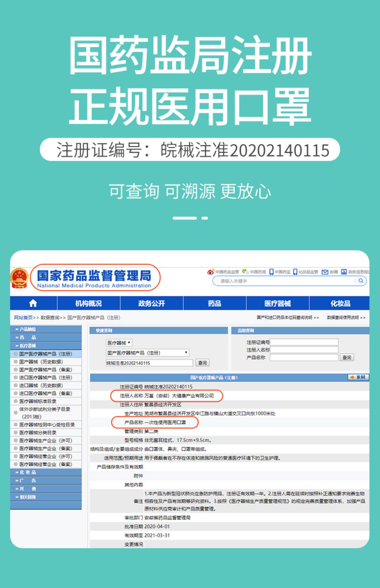Click the quick search registration number field
The width and height of the screenshot is (380, 588).
tap(149, 363)
